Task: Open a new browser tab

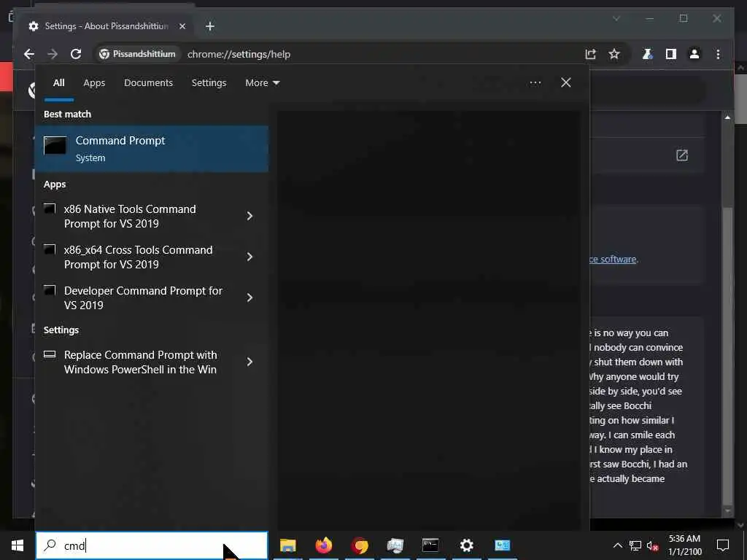Action: 210,26
